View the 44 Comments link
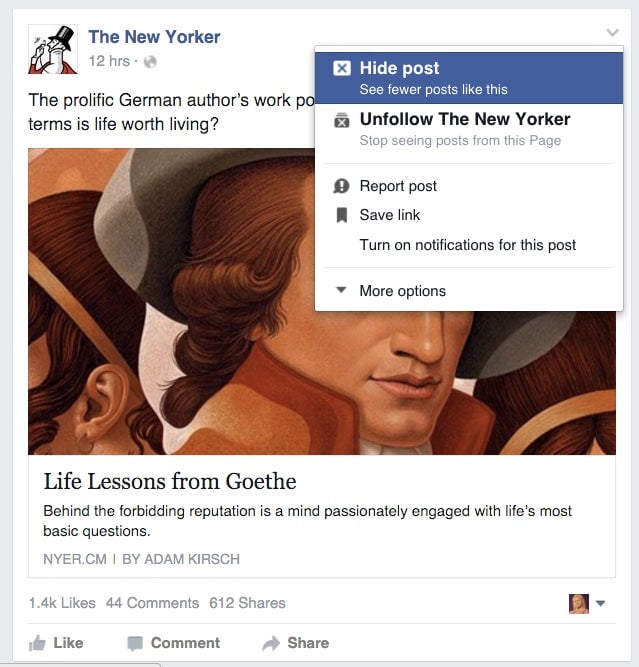Viewport: 639px width, 667px height. pyautogui.click(x=152, y=603)
